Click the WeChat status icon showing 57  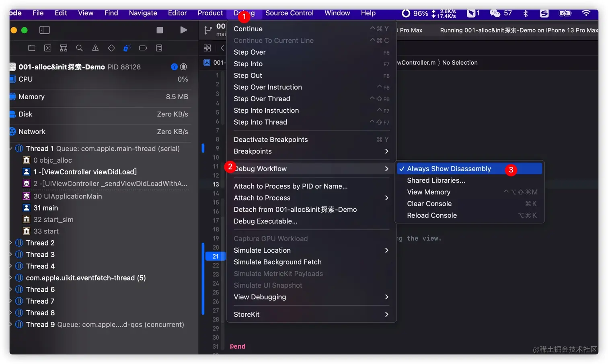pyautogui.click(x=501, y=13)
